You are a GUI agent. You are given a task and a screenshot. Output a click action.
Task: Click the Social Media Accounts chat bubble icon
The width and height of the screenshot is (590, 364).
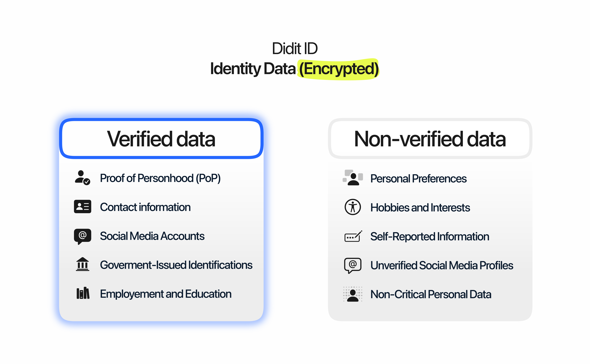(x=82, y=236)
